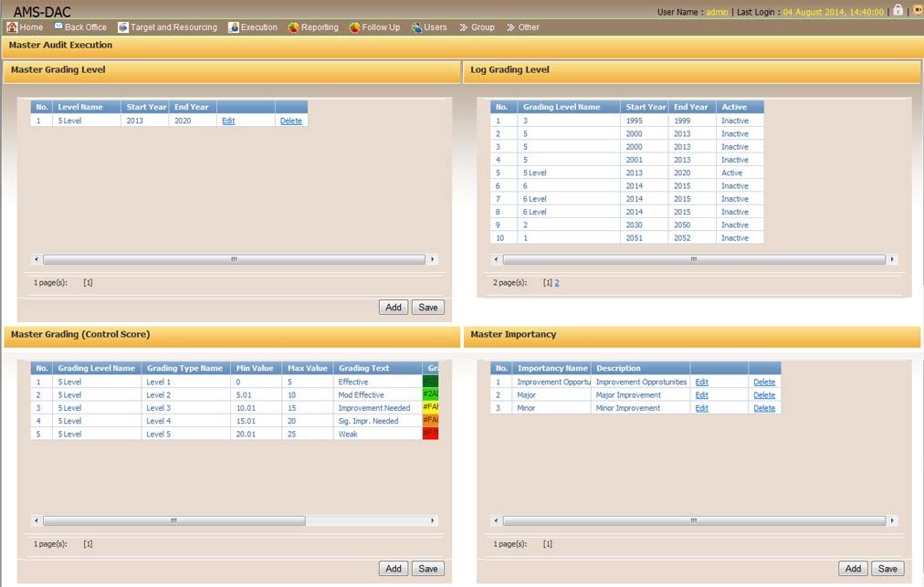Edit the 5 Level grading row

point(228,121)
